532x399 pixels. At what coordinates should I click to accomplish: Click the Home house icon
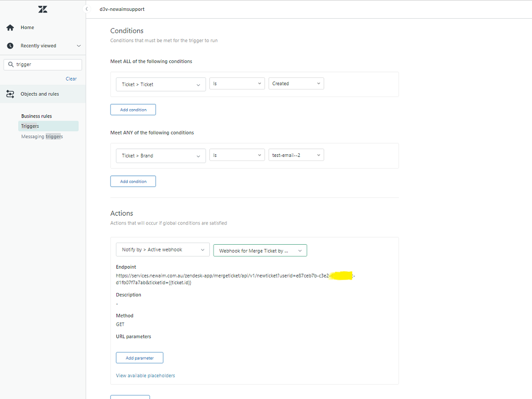(x=10, y=28)
